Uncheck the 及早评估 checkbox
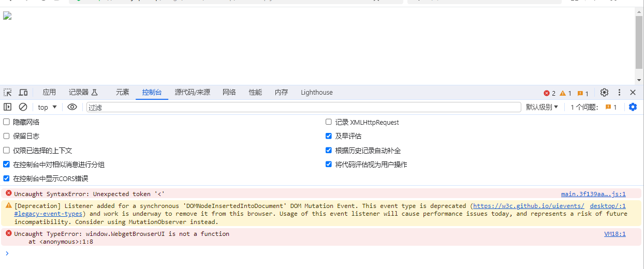The width and height of the screenshot is (644, 269). point(328,136)
